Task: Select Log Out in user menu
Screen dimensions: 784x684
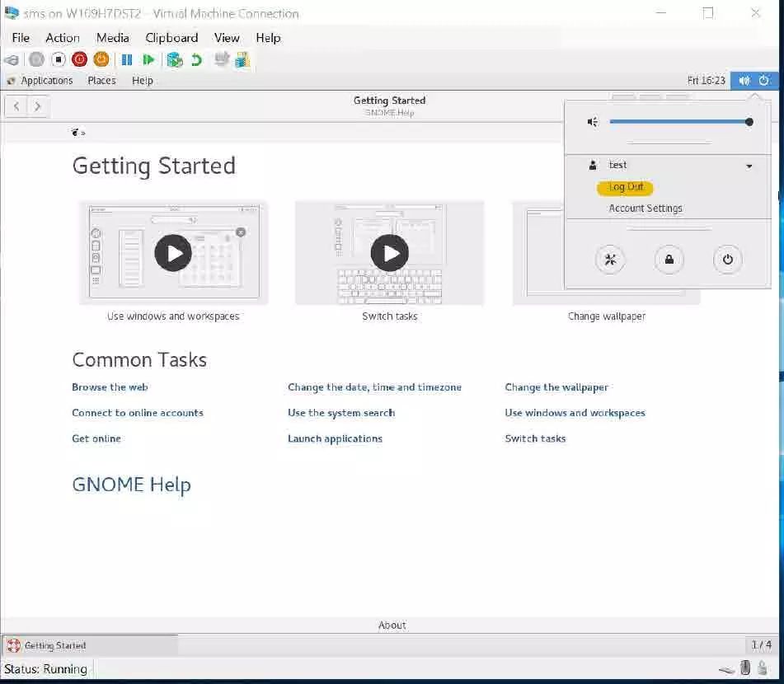Action: point(626,187)
